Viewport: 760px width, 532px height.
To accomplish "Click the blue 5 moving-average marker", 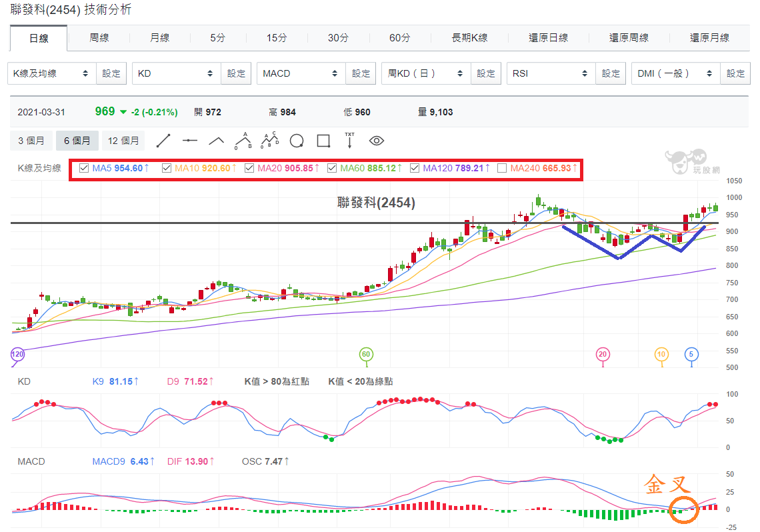I will (691, 354).
